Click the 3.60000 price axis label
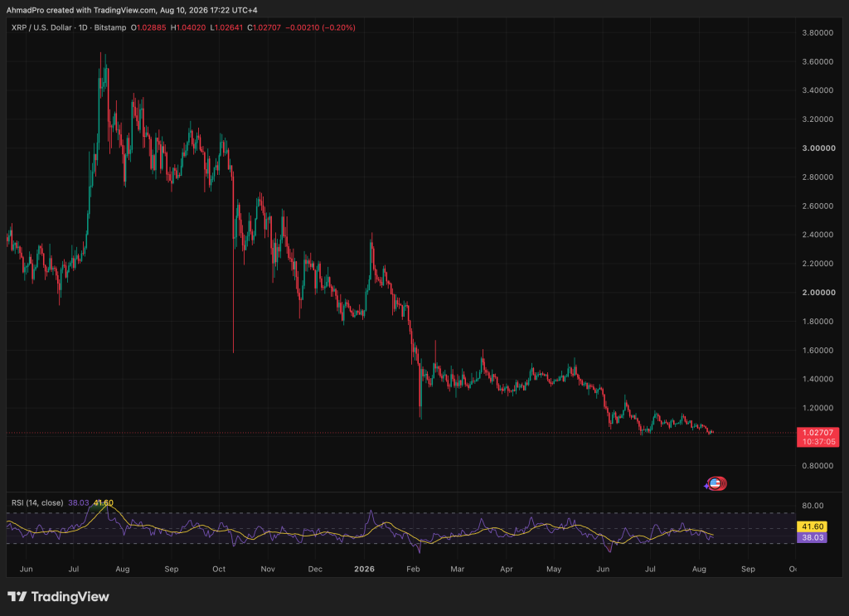The width and height of the screenshot is (849, 616). 817,61
